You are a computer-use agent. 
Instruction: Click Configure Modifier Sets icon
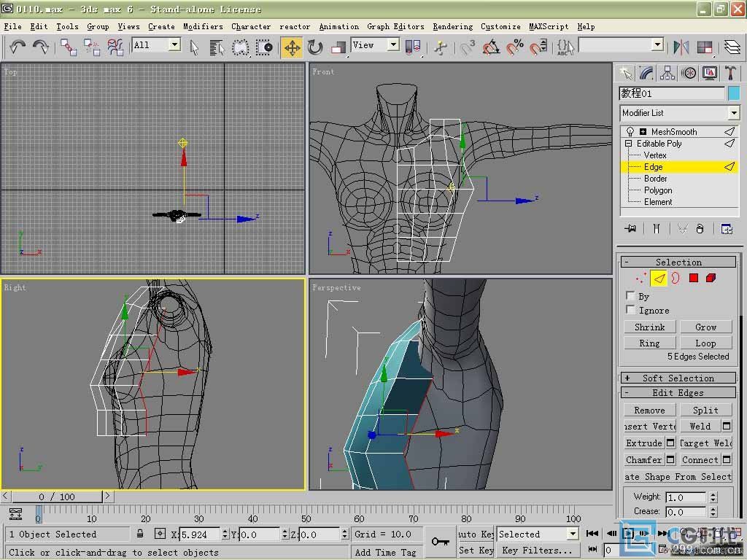[x=726, y=229]
